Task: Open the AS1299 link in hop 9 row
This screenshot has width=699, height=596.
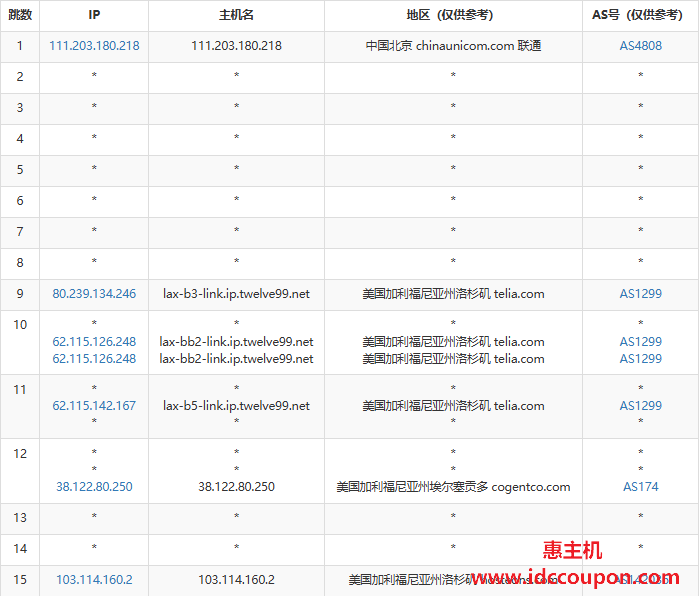Action: (x=641, y=294)
